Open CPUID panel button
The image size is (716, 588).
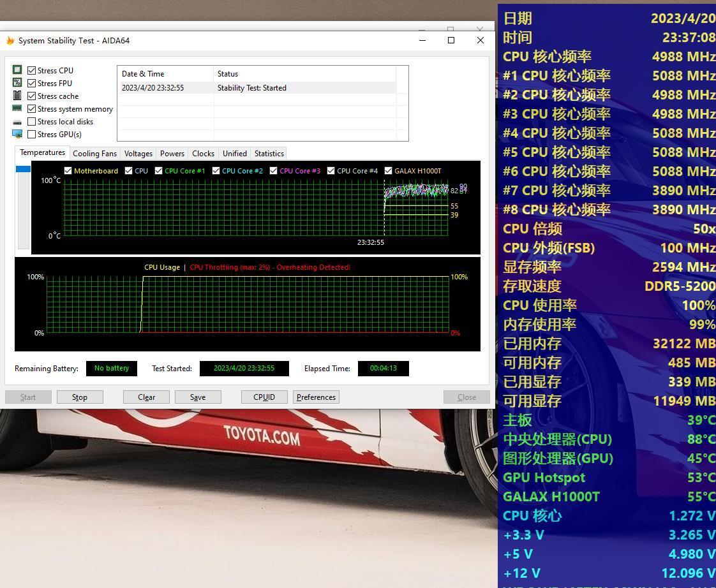[264, 397]
